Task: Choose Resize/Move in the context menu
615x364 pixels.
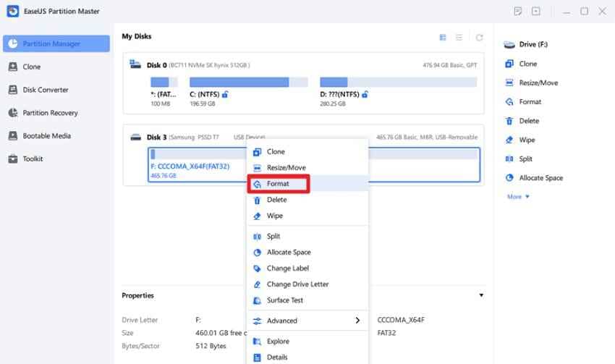Action: (307, 167)
